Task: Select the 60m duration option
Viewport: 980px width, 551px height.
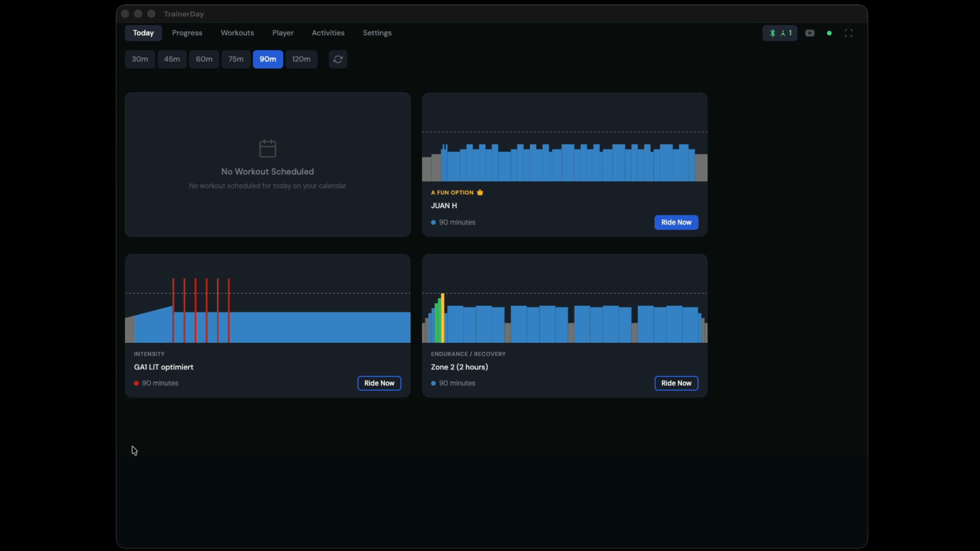Action: point(204,59)
